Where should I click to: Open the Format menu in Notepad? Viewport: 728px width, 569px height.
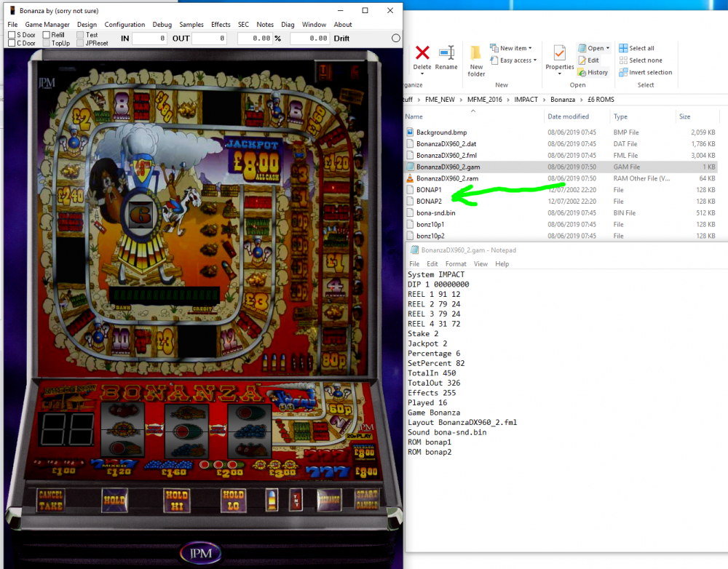[456, 263]
